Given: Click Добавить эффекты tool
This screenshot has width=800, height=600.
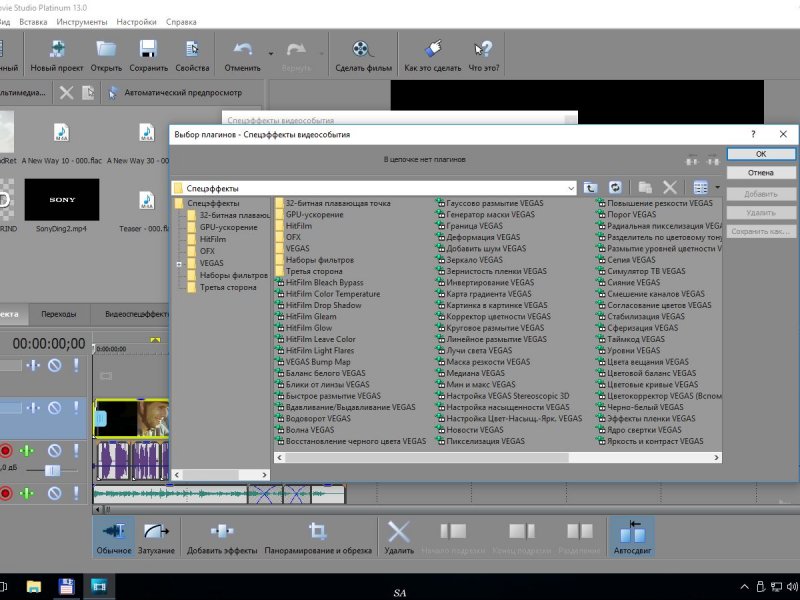Looking at the screenshot, I should click(222, 537).
